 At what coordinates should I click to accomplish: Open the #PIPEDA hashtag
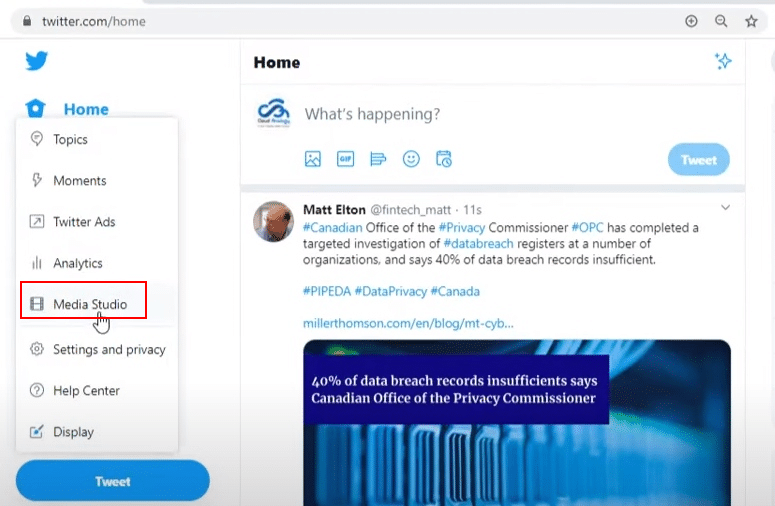327,292
